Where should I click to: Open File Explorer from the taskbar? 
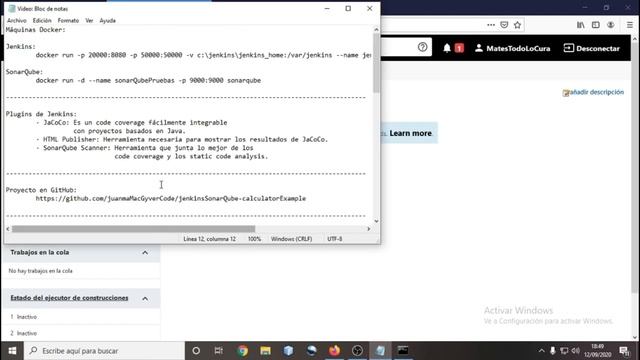[x=265, y=351]
